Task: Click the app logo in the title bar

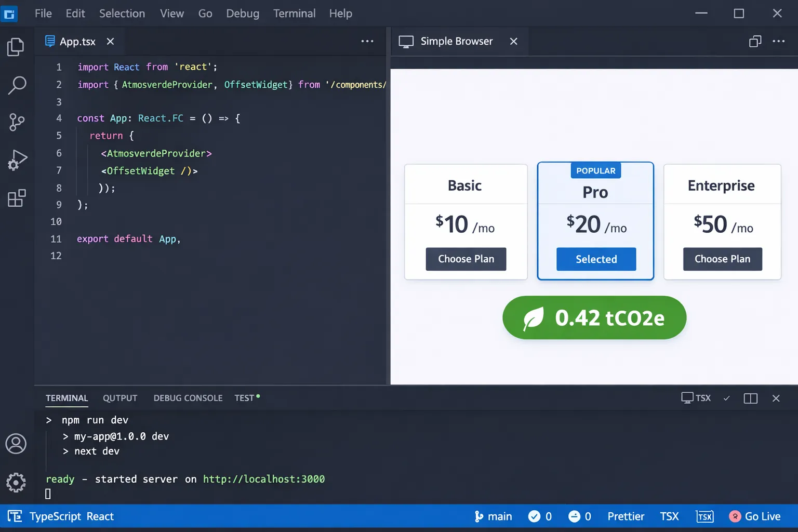Action: (x=9, y=14)
